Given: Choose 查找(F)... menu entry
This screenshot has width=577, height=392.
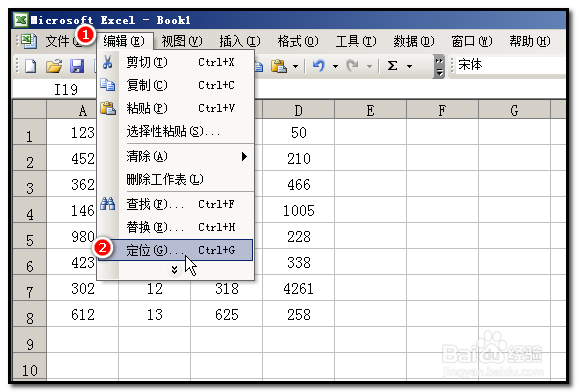Looking at the screenshot, I should pyautogui.click(x=176, y=204).
